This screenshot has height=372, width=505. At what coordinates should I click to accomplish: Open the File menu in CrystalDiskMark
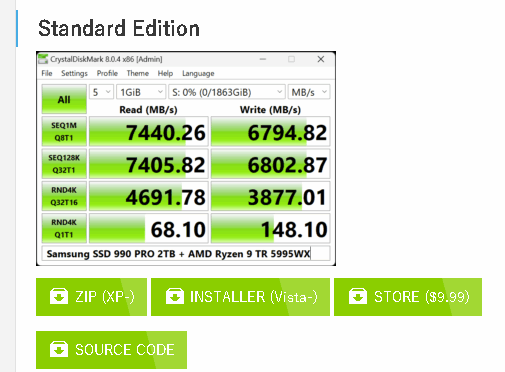47,73
